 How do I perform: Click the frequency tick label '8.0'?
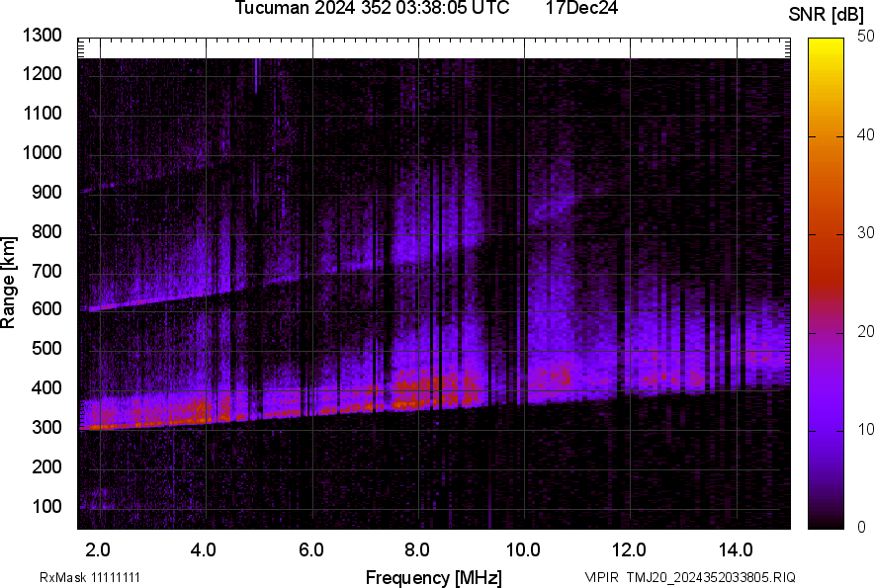pyautogui.click(x=417, y=550)
